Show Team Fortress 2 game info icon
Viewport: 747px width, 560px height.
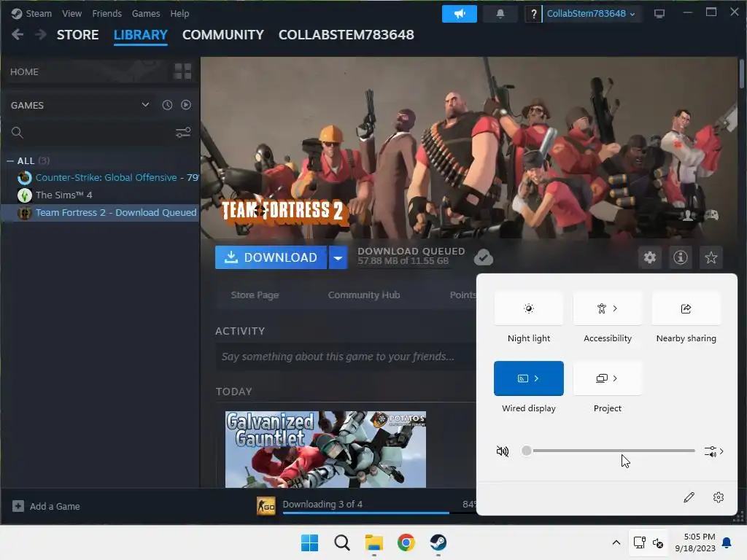click(x=681, y=257)
